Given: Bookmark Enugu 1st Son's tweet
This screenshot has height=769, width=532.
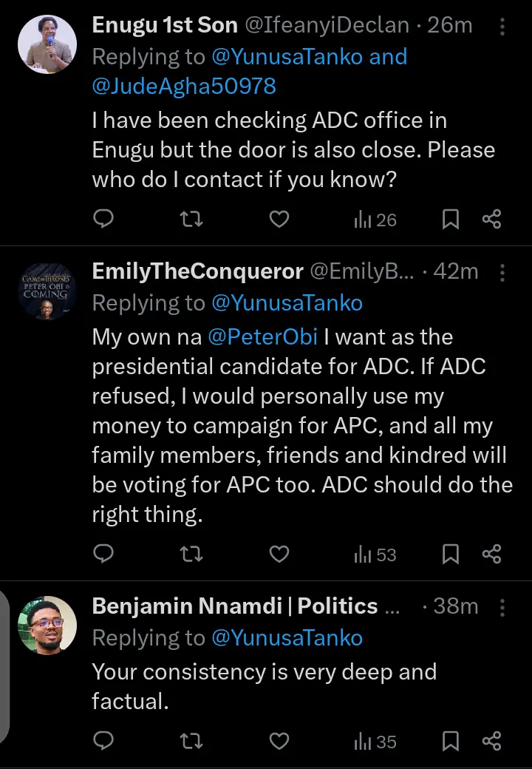Looking at the screenshot, I should click(450, 219).
